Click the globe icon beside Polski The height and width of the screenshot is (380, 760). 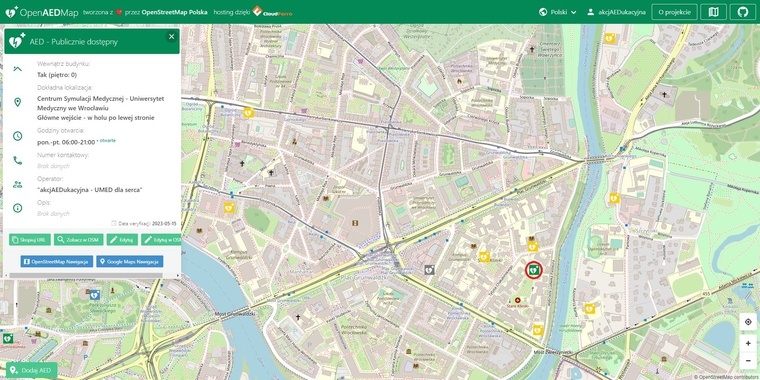coord(543,12)
